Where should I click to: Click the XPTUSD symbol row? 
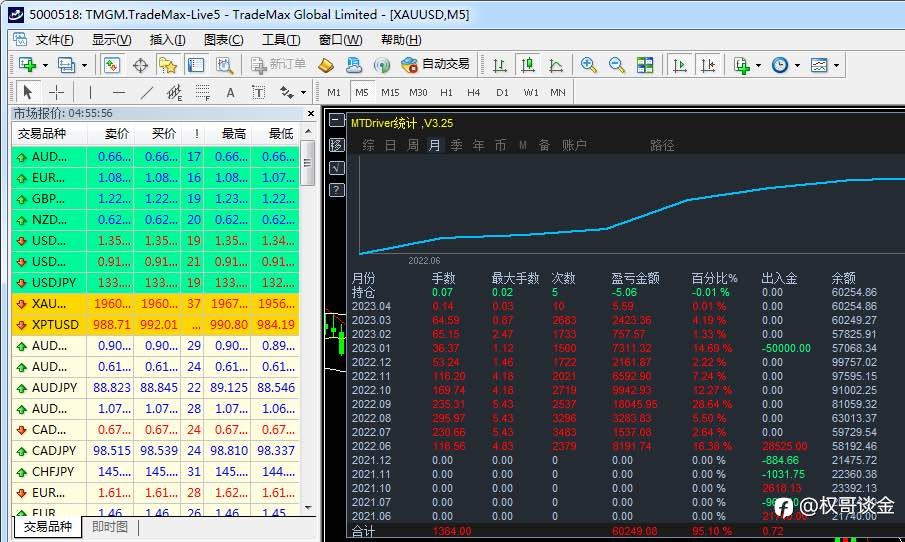point(155,324)
